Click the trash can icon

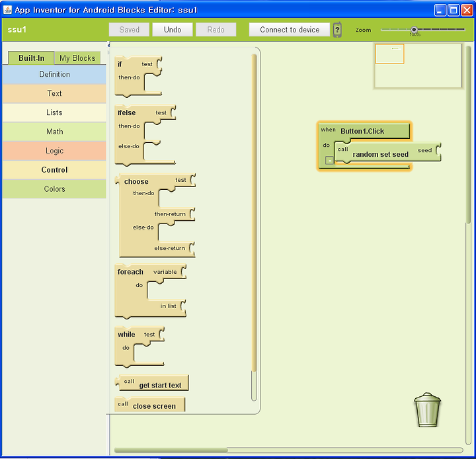(428, 410)
